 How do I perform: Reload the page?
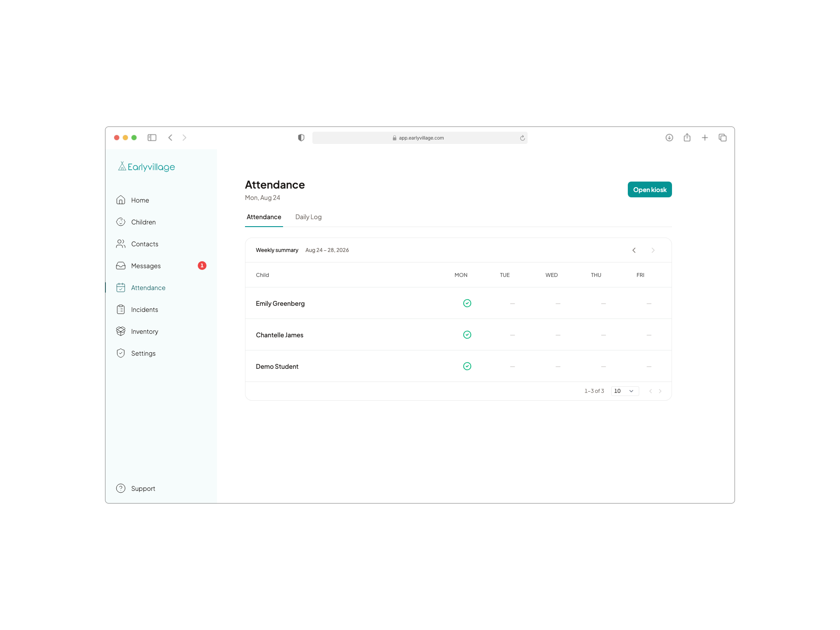pyautogui.click(x=522, y=138)
